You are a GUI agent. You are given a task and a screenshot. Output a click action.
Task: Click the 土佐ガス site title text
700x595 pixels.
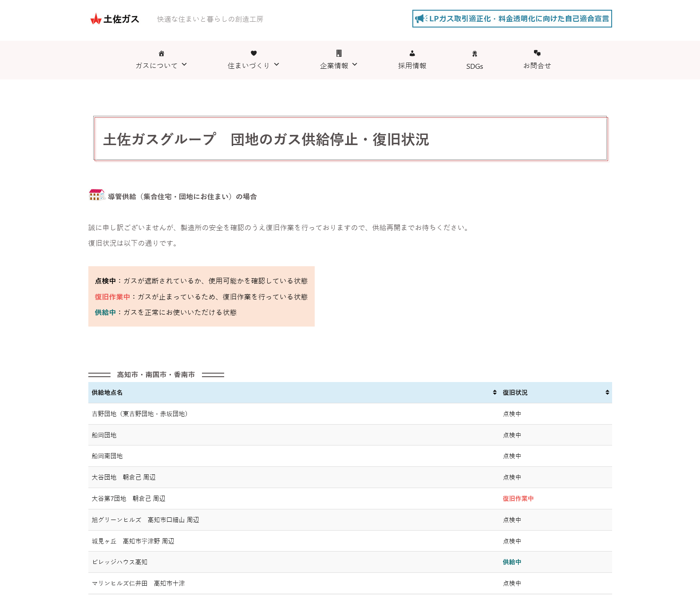tap(121, 19)
